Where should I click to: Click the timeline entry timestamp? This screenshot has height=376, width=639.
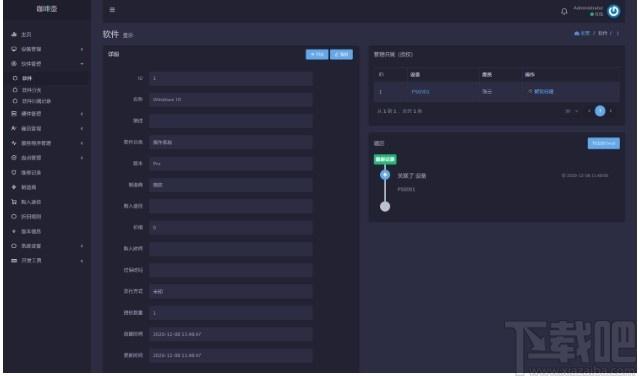coord(584,176)
